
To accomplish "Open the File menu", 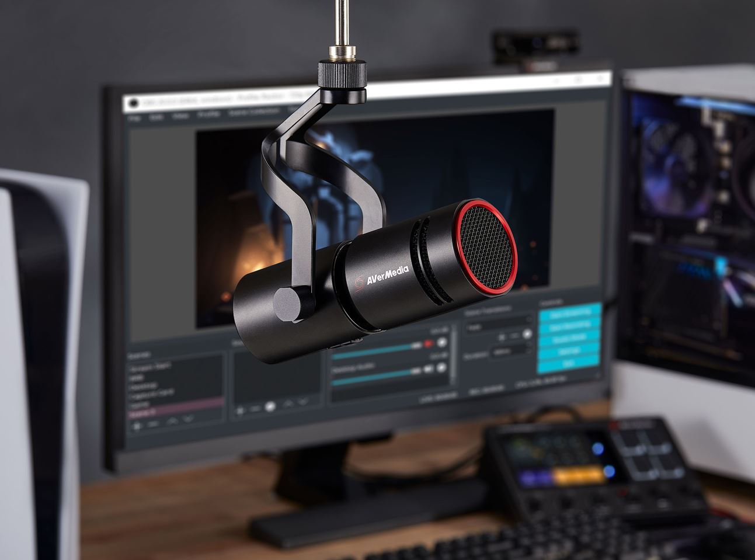I will coord(134,118).
